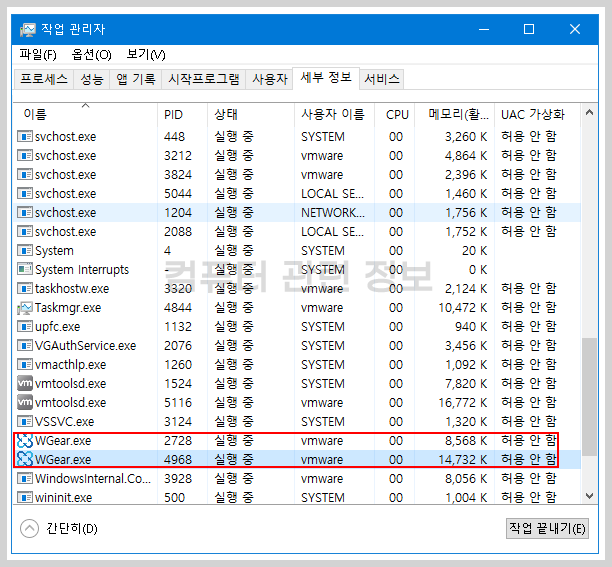The width and height of the screenshot is (612, 567).
Task: Select the taskhostw.exe process name
Action: coord(72,289)
